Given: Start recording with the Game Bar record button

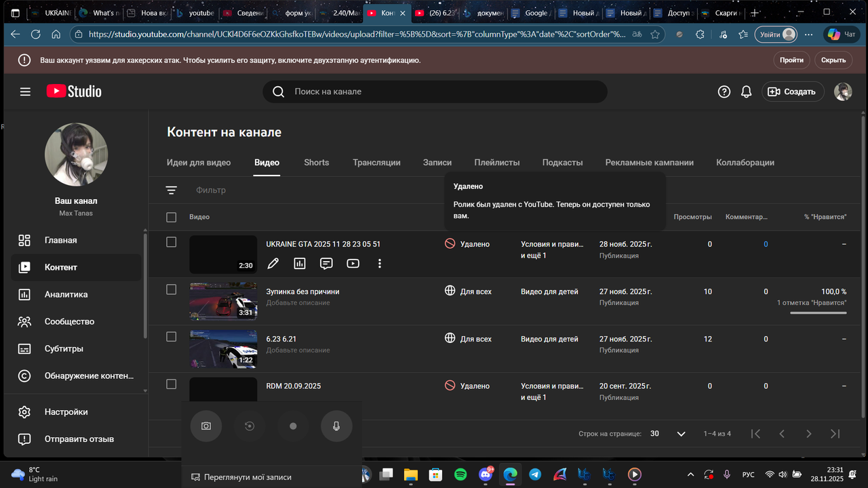Looking at the screenshot, I should pos(293,426).
